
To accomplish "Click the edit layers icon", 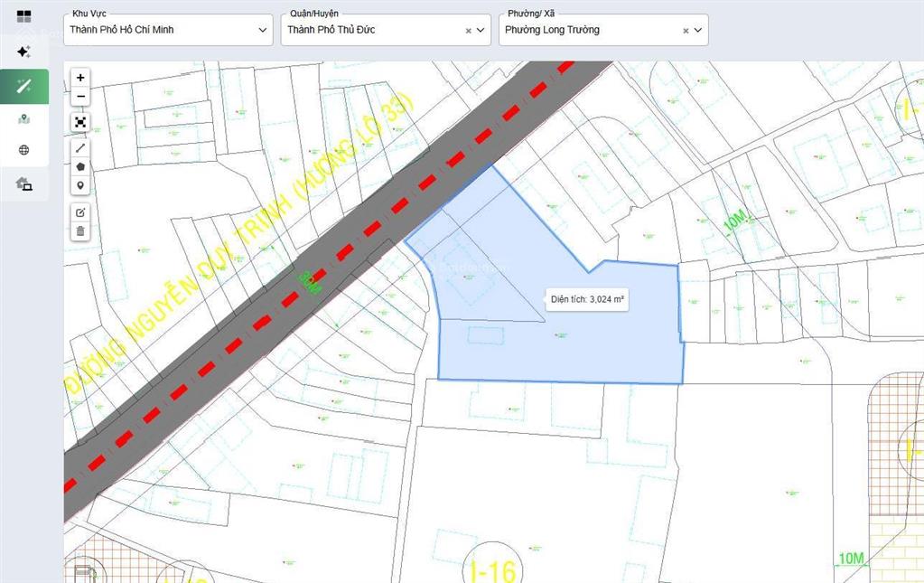I will pos(80,212).
